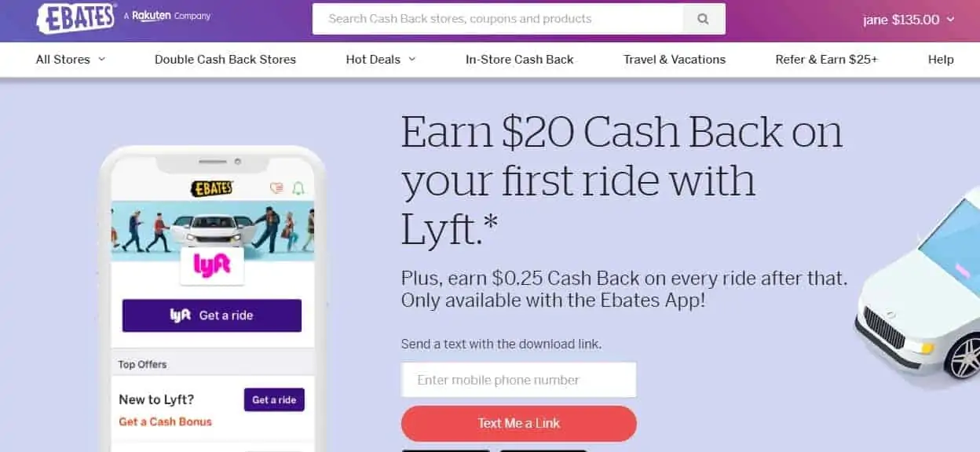The image size is (980, 452).
Task: Open In-Store Cash Back page
Action: [520, 60]
